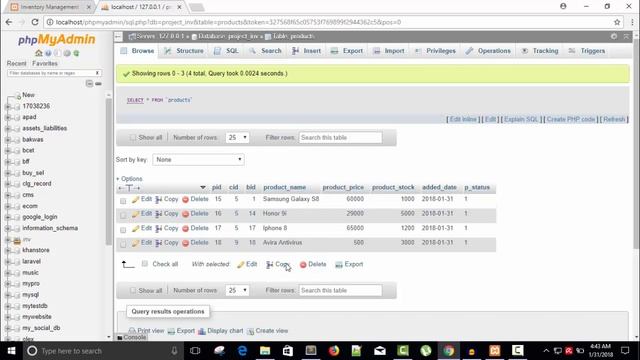Open File Explorer from taskbar

[265, 351]
